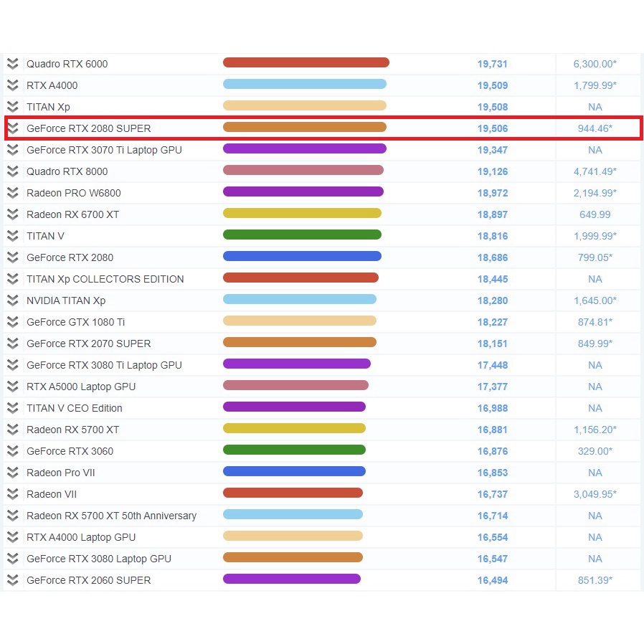Viewport: 644px width, 644px height.
Task: Click the score 19,731
Action: 493,64
